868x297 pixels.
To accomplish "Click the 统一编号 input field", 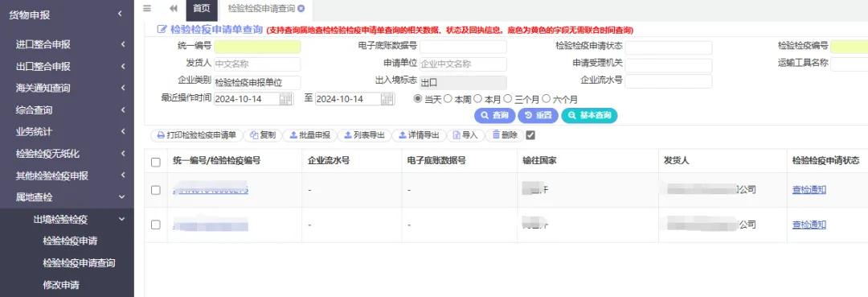I will click(257, 47).
